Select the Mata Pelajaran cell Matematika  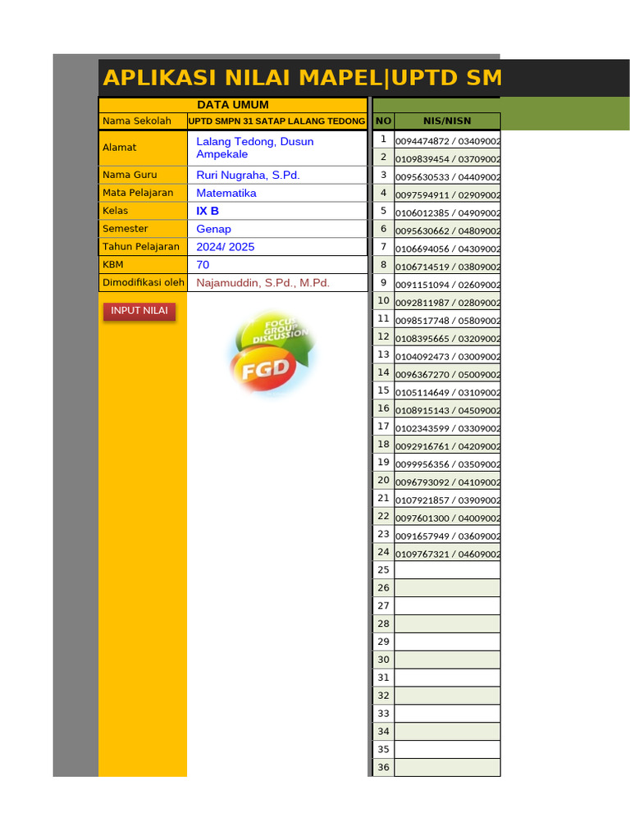[x=277, y=193]
